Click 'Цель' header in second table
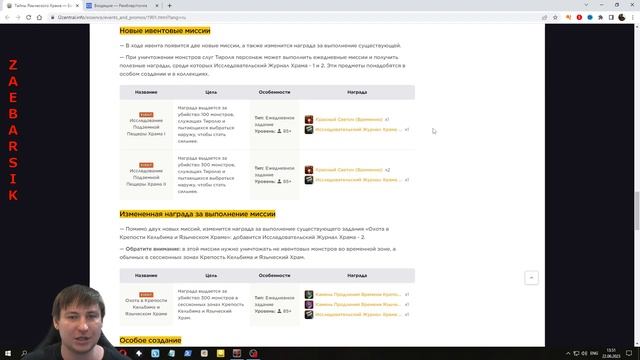 click(211, 276)
